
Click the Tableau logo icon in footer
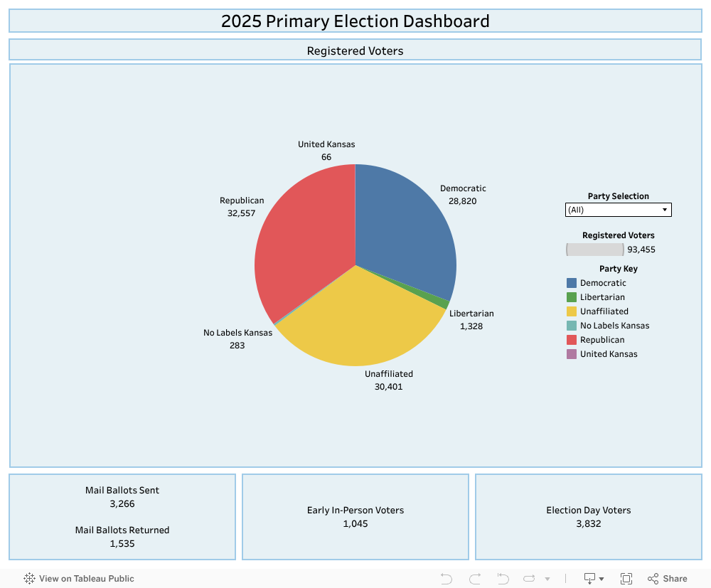[x=29, y=578]
